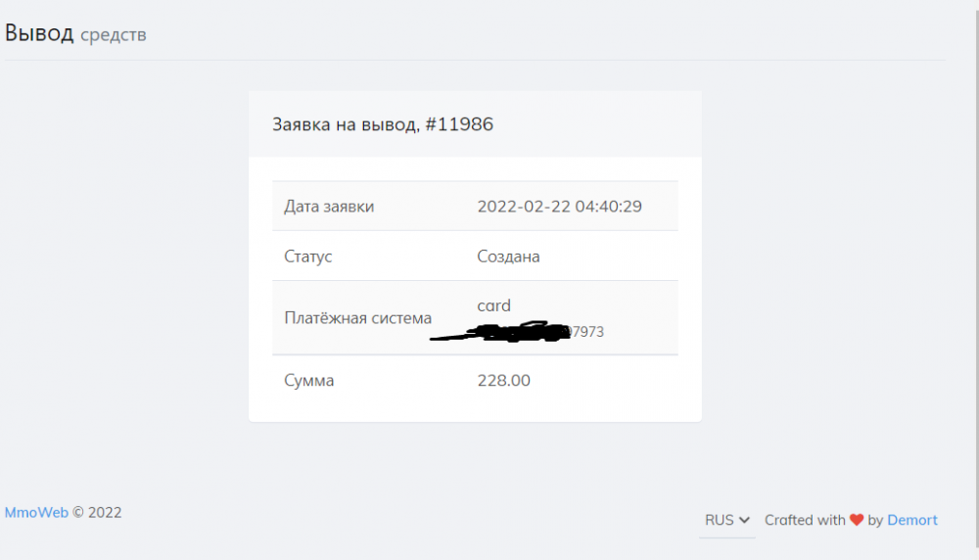Open the MmoWeb footer link
This screenshot has width=979, height=560.
click(x=36, y=512)
